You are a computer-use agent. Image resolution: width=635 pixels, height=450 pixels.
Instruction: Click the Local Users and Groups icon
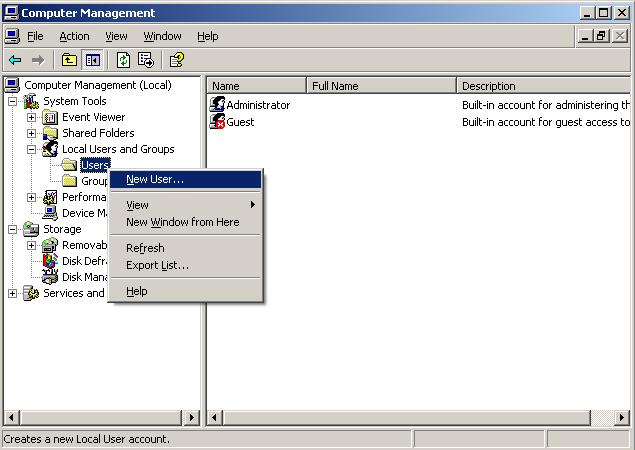(x=50, y=149)
